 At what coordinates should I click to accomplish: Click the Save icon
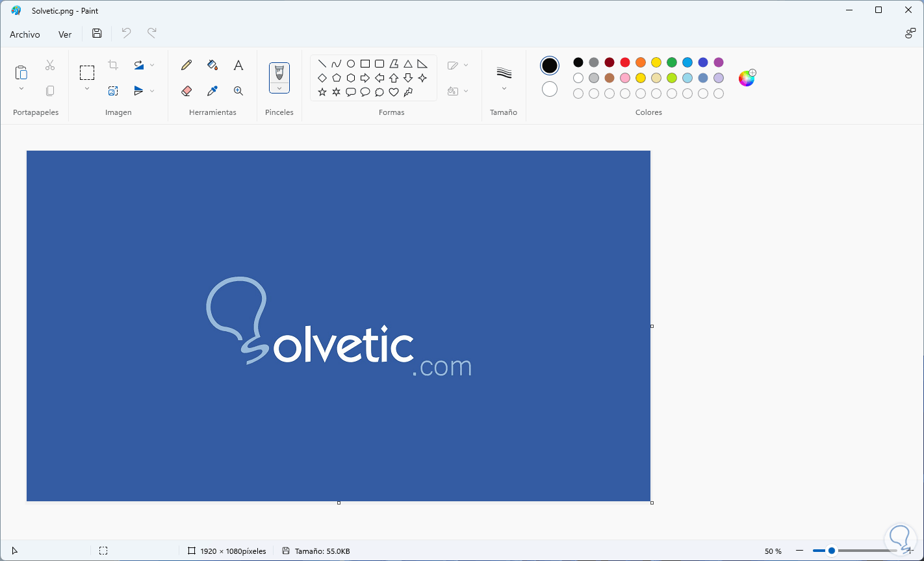[97, 34]
